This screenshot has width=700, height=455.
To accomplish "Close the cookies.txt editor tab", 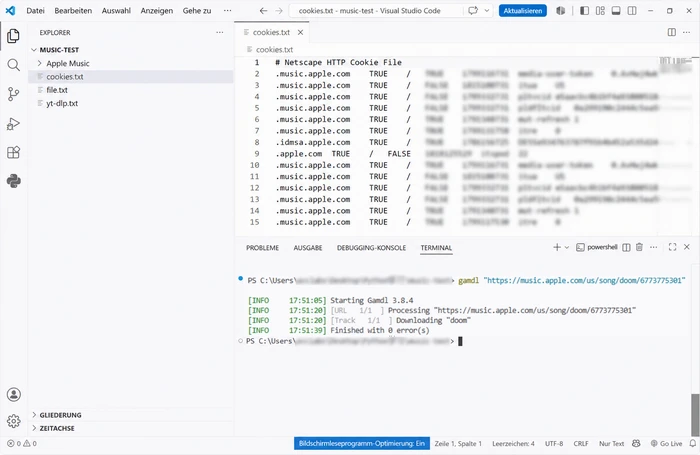I will click(300, 32).
